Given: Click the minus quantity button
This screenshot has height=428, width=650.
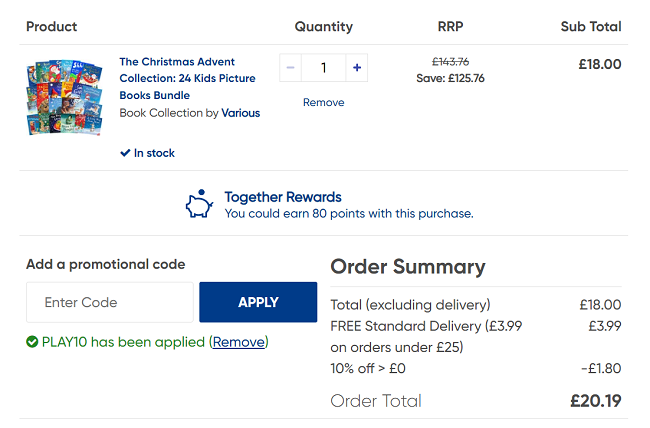Looking at the screenshot, I should tap(291, 68).
